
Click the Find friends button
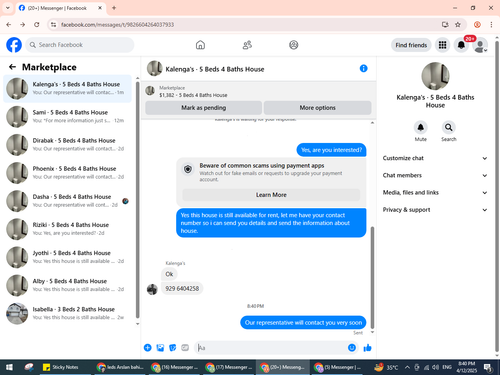411,45
